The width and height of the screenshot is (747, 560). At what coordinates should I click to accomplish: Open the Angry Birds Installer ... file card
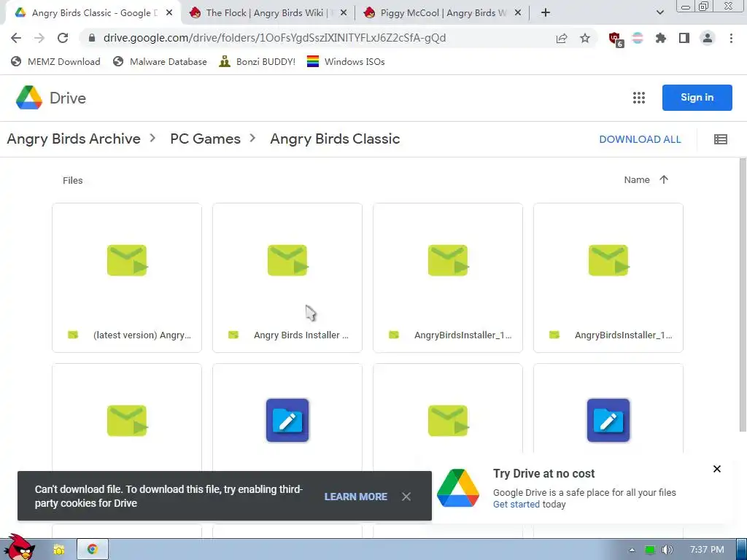click(287, 278)
